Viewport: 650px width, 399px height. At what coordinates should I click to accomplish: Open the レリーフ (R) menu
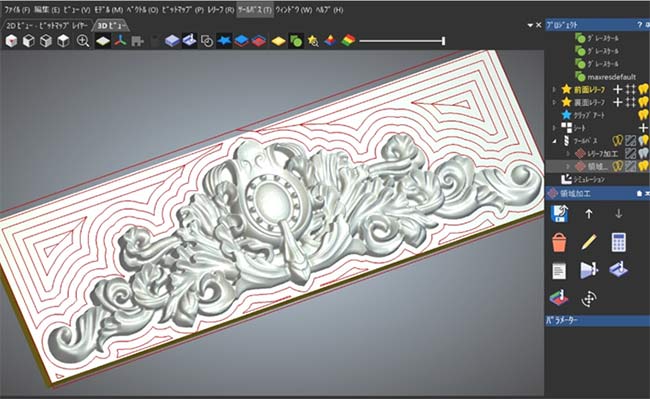221,10
